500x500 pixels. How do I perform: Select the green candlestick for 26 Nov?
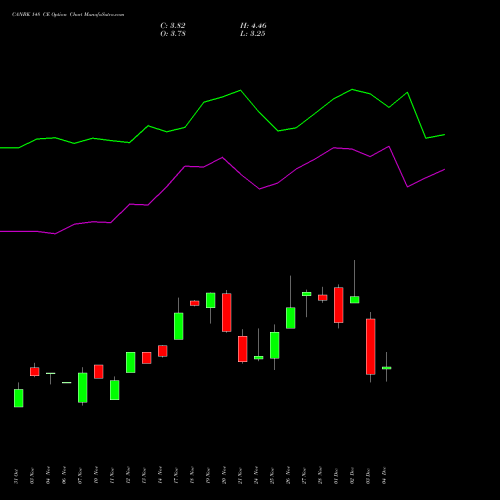pyautogui.click(x=291, y=318)
